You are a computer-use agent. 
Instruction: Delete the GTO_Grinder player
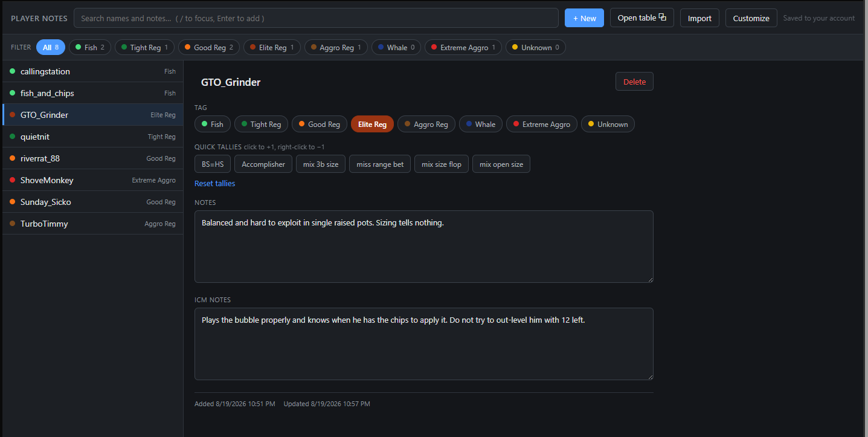(634, 82)
